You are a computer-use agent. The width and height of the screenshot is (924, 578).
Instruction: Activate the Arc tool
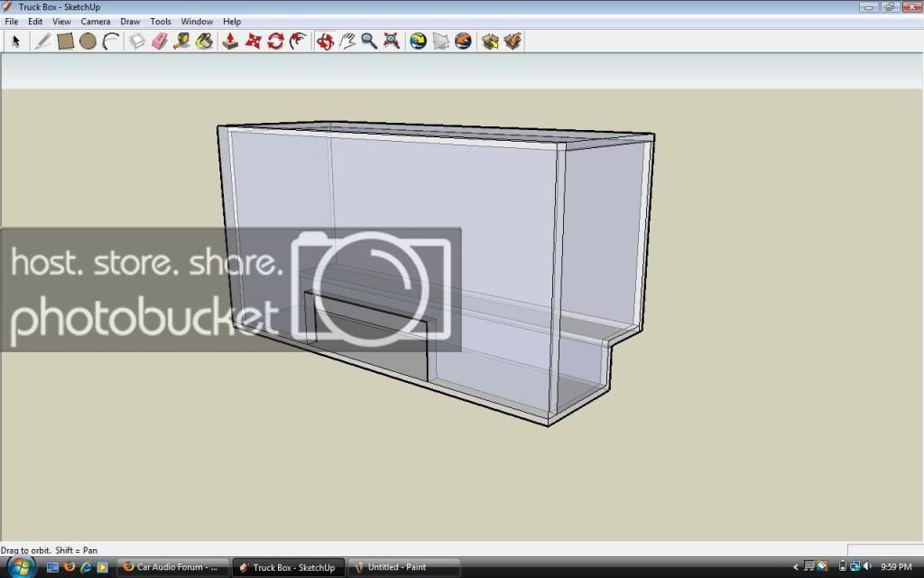(x=111, y=42)
